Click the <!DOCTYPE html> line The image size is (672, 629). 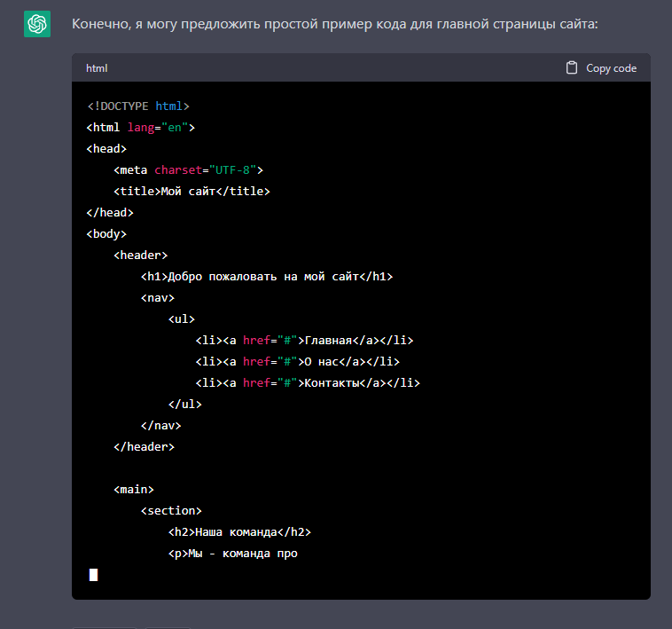point(138,106)
